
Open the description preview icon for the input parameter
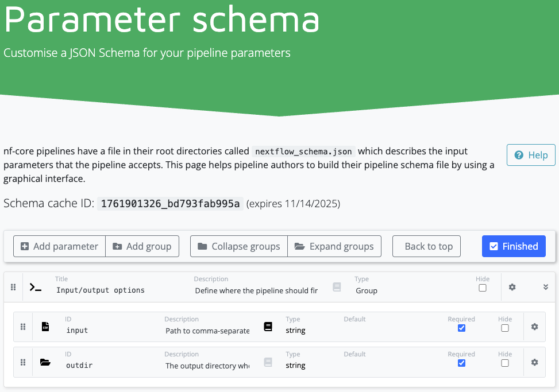click(x=268, y=327)
